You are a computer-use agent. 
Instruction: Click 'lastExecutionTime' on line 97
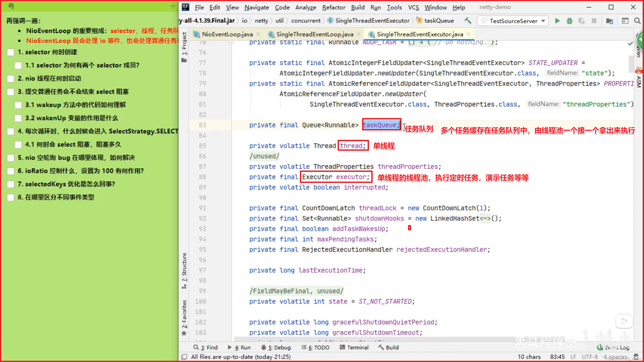(331, 270)
